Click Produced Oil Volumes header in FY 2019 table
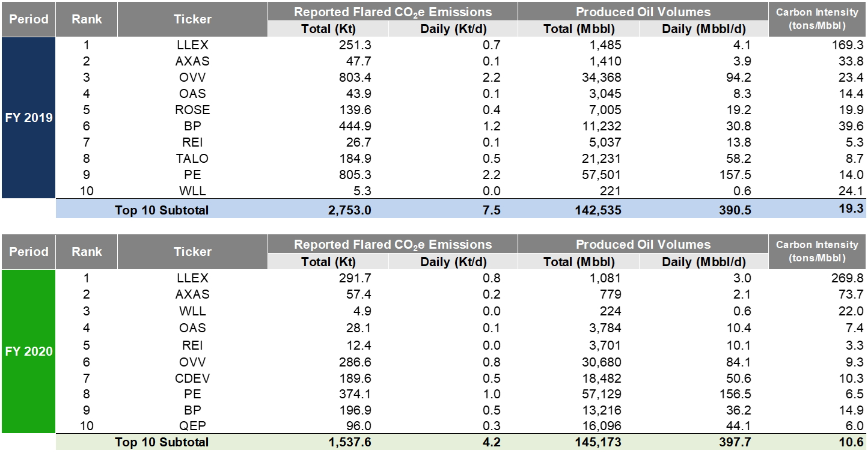Image resolution: width=868 pixels, height=453 pixels. (x=643, y=12)
